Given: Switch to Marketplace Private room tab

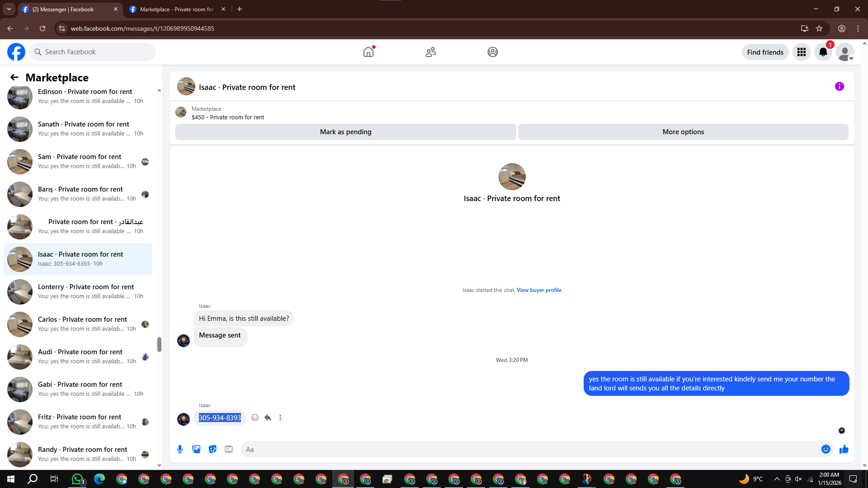Looking at the screenshot, I should pos(176,9).
